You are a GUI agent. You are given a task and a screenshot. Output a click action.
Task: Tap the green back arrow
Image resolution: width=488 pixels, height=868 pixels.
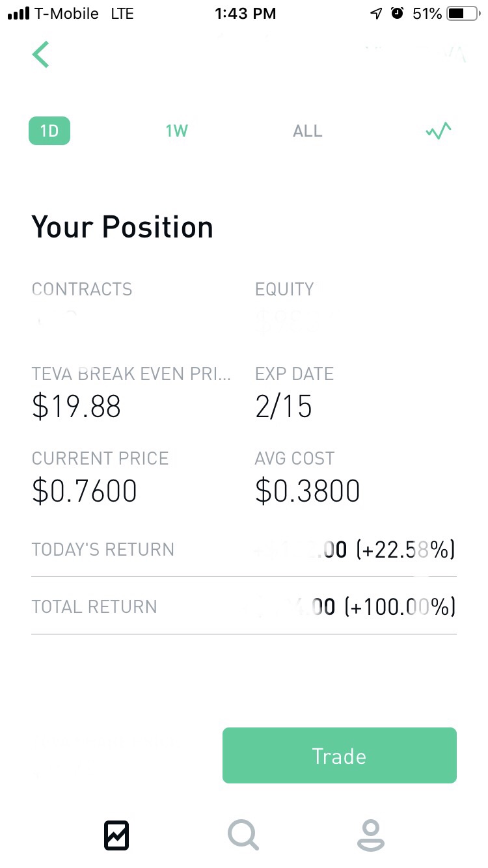pyautogui.click(x=41, y=54)
